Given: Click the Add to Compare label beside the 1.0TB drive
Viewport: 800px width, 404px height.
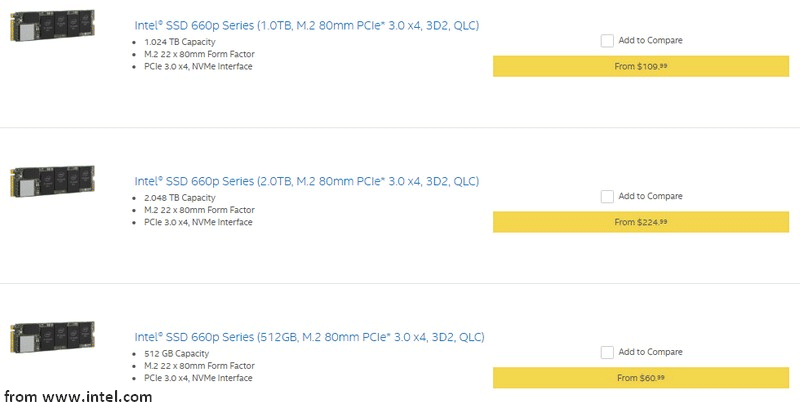Looking at the screenshot, I should pos(651,40).
